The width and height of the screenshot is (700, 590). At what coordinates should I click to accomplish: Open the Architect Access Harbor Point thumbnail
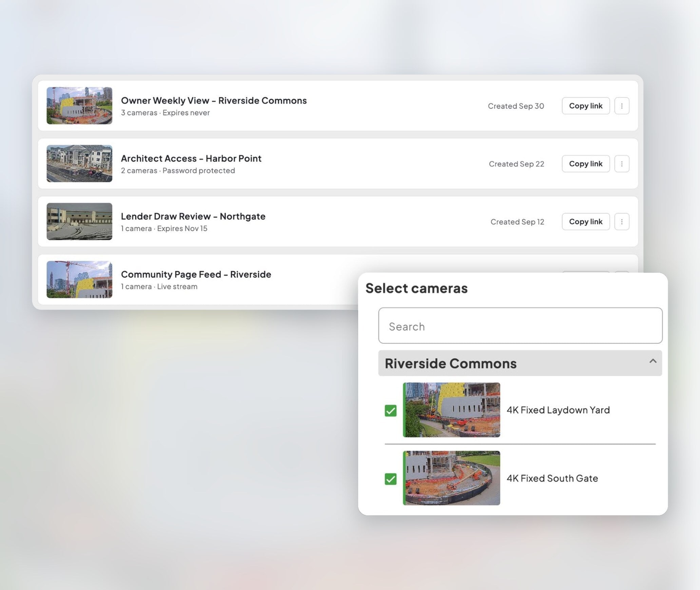pos(79,164)
